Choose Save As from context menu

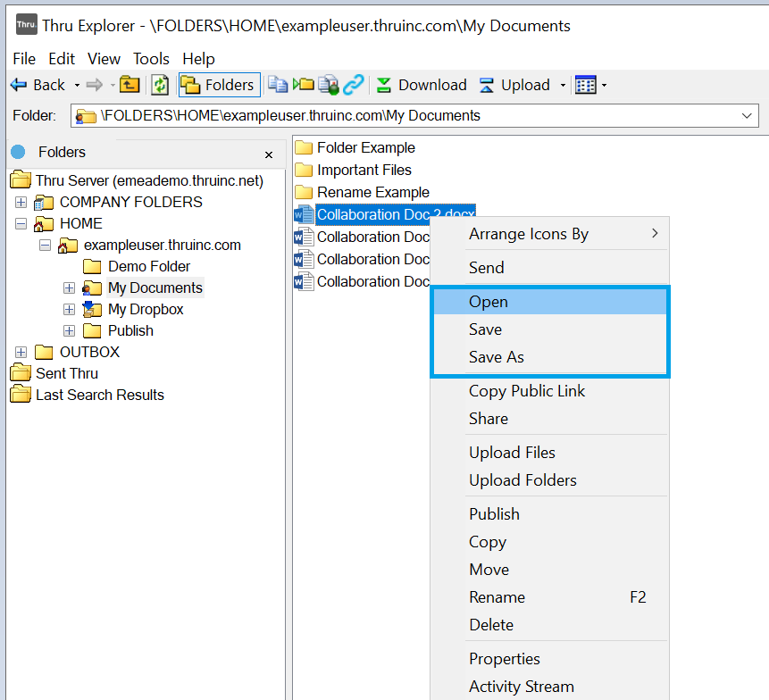pyautogui.click(x=496, y=357)
